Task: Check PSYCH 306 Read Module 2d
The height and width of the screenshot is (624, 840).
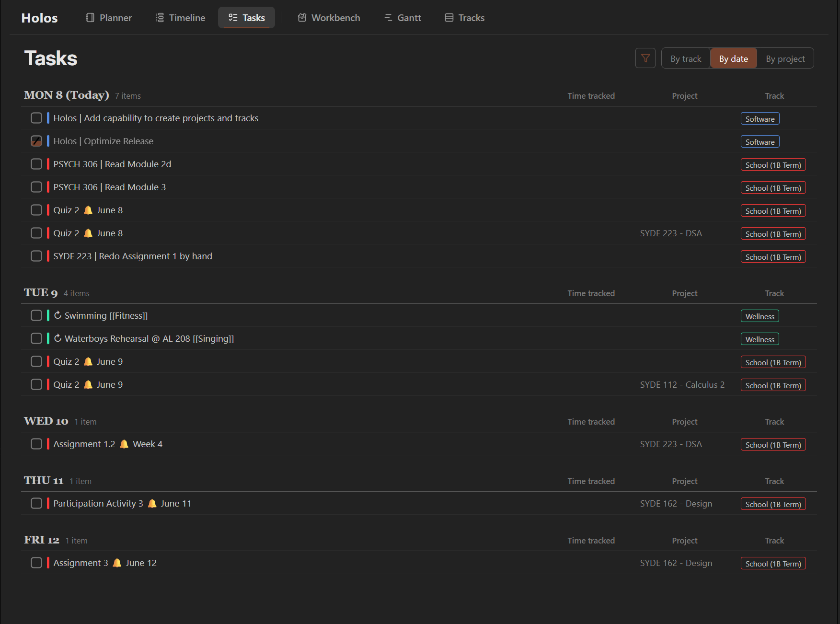Action: point(36,164)
